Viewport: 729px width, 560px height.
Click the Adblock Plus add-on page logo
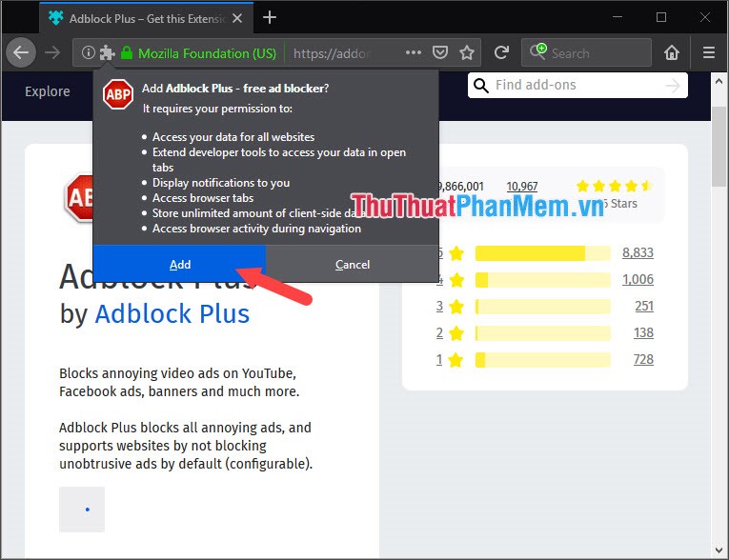tap(78, 198)
